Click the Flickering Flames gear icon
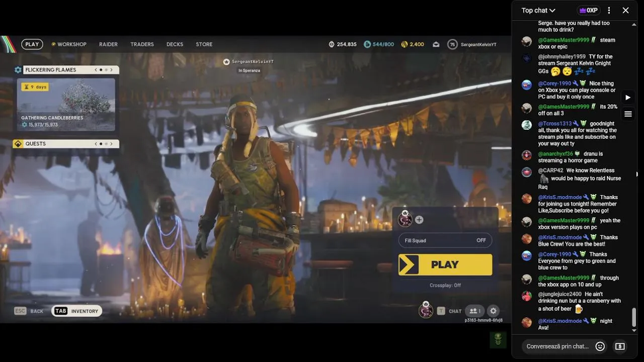This screenshot has width=644, height=362. pos(18,70)
